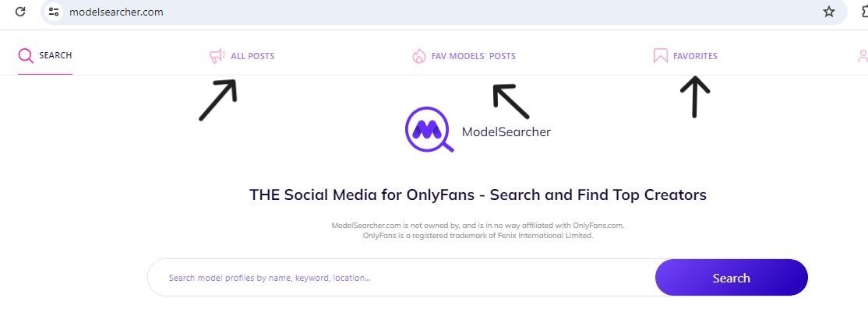Click the ModelSearcher logo text
Image resolution: width=868 pixels, height=312 pixels.
(506, 131)
